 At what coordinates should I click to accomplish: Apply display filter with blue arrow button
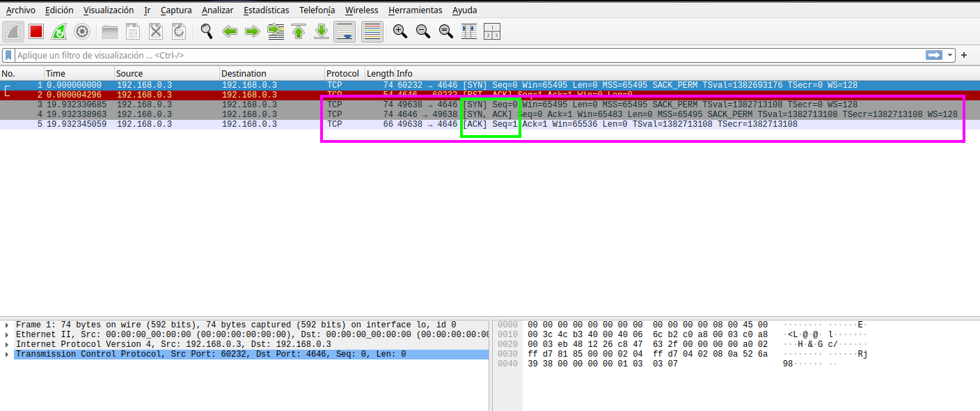[x=933, y=55]
